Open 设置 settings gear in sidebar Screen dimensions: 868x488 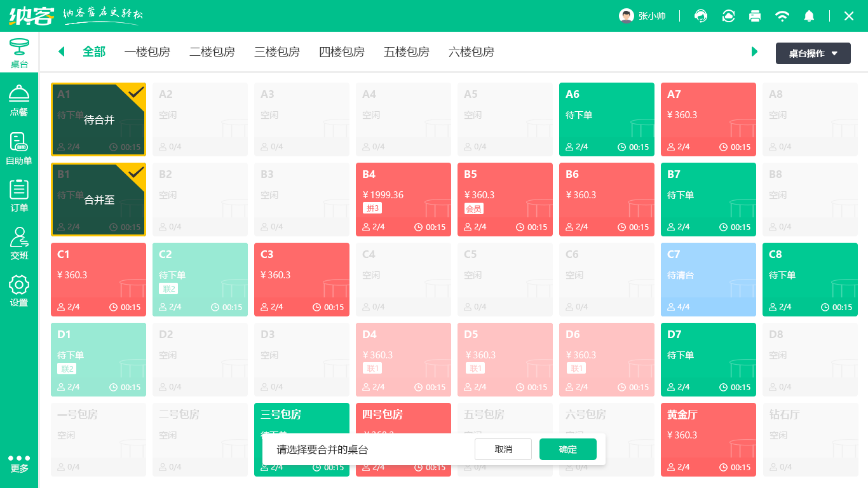pyautogui.click(x=19, y=290)
